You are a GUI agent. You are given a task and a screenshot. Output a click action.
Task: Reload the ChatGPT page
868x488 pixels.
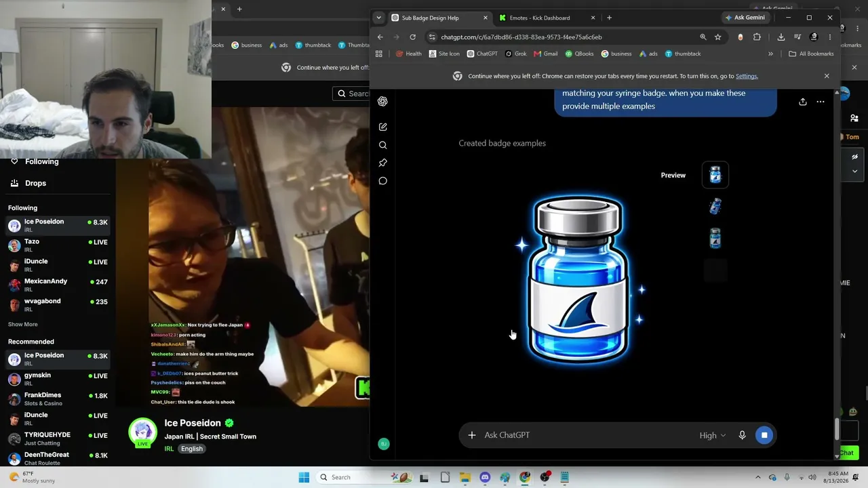point(412,37)
